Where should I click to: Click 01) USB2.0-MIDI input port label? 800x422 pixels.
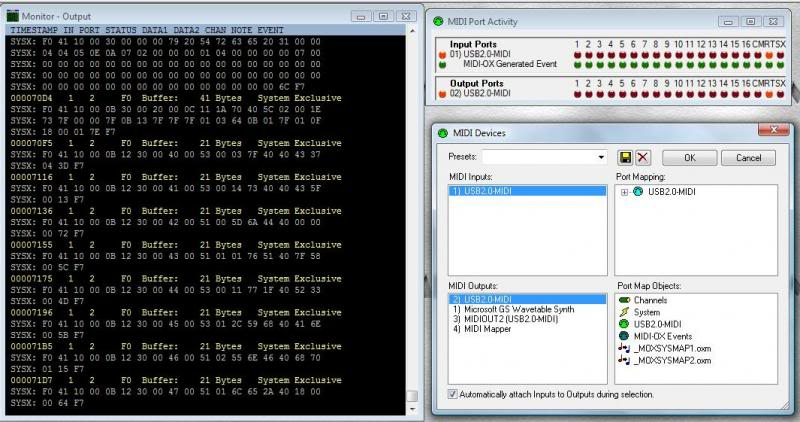[480, 54]
